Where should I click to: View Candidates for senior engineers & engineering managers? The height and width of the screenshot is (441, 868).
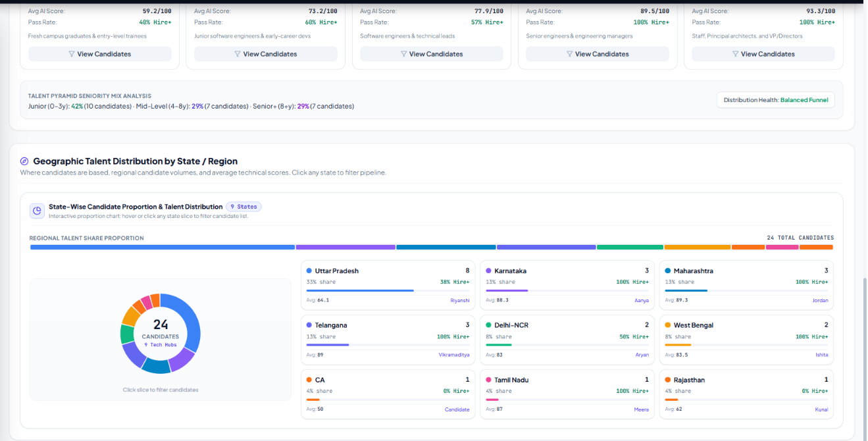pos(598,54)
